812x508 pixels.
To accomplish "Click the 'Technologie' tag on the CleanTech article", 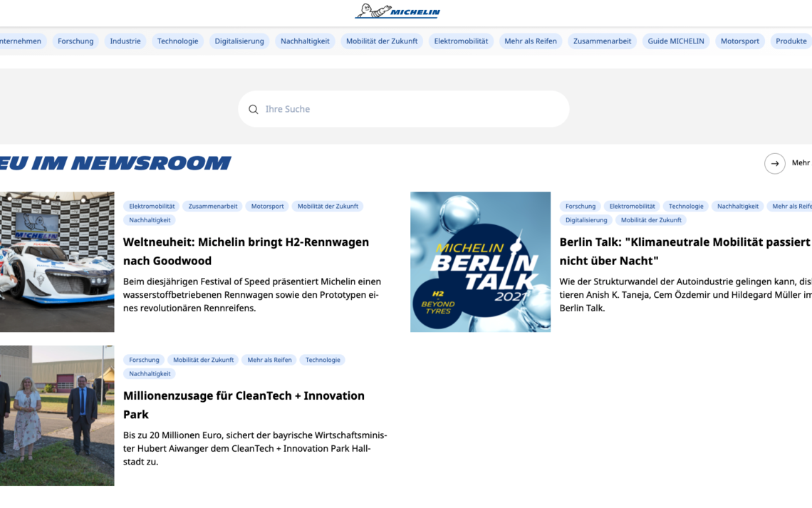I will pos(322,360).
